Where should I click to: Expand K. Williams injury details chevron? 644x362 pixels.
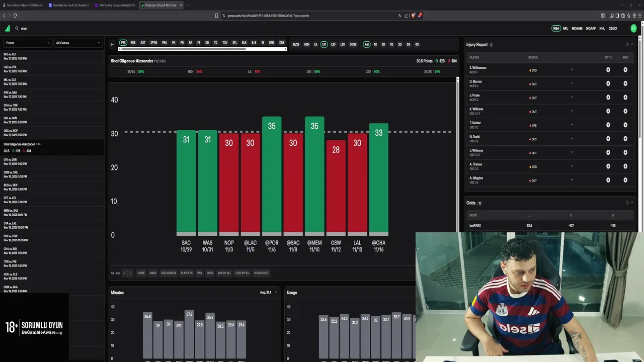coord(572,111)
